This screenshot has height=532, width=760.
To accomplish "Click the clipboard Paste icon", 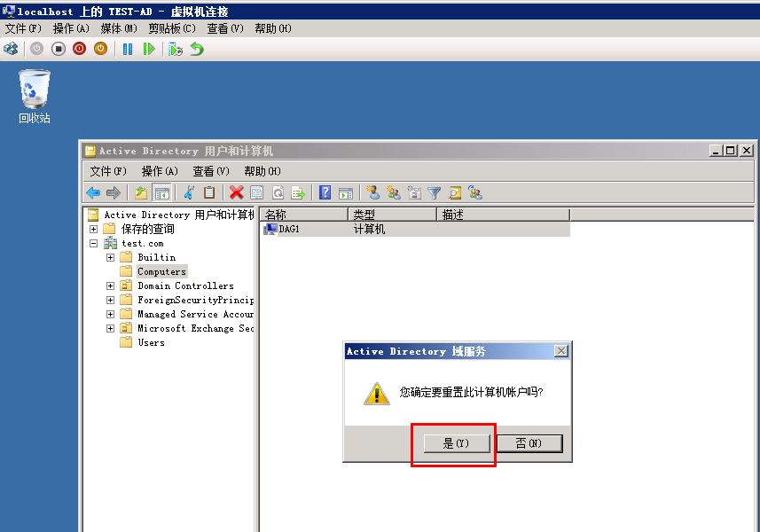I will (x=209, y=192).
